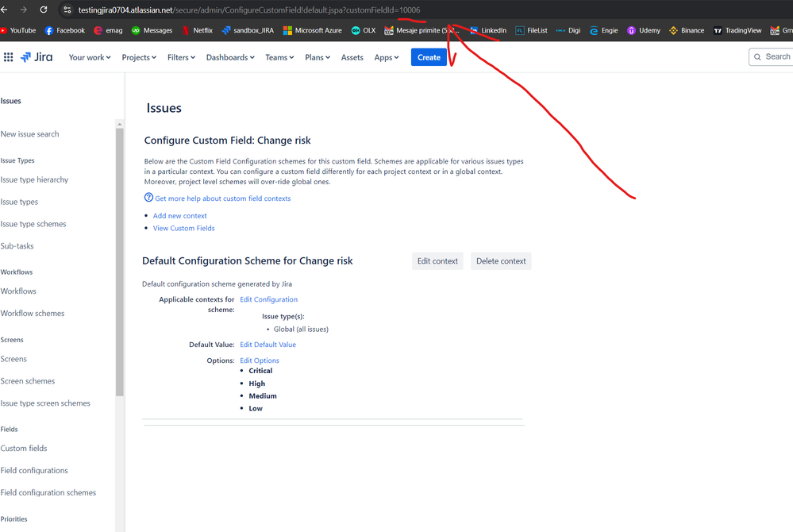
Task: Expand the Filters dropdown
Action: coord(181,58)
